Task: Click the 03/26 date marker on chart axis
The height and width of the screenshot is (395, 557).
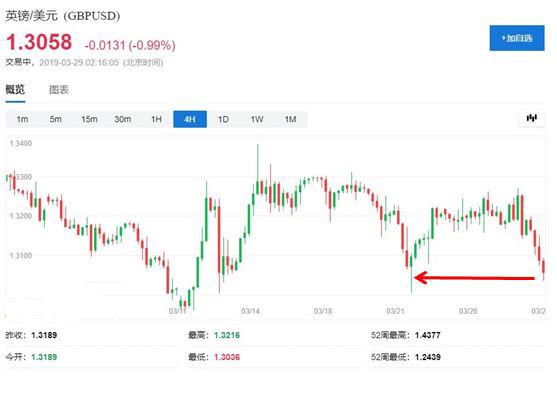Action: [x=468, y=311]
